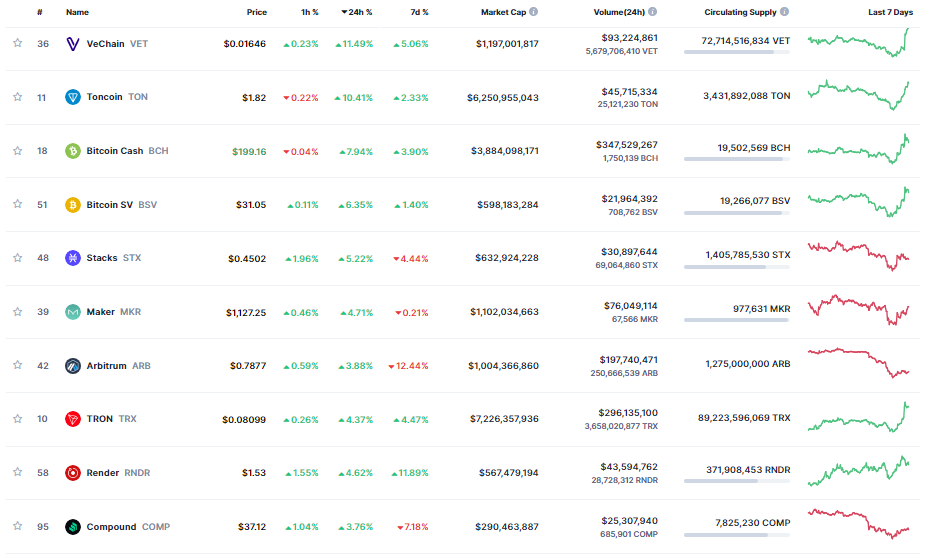This screenshot has width=929, height=556.
Task: Click Compound supply 7,825,230 COMP
Action: pos(752,523)
